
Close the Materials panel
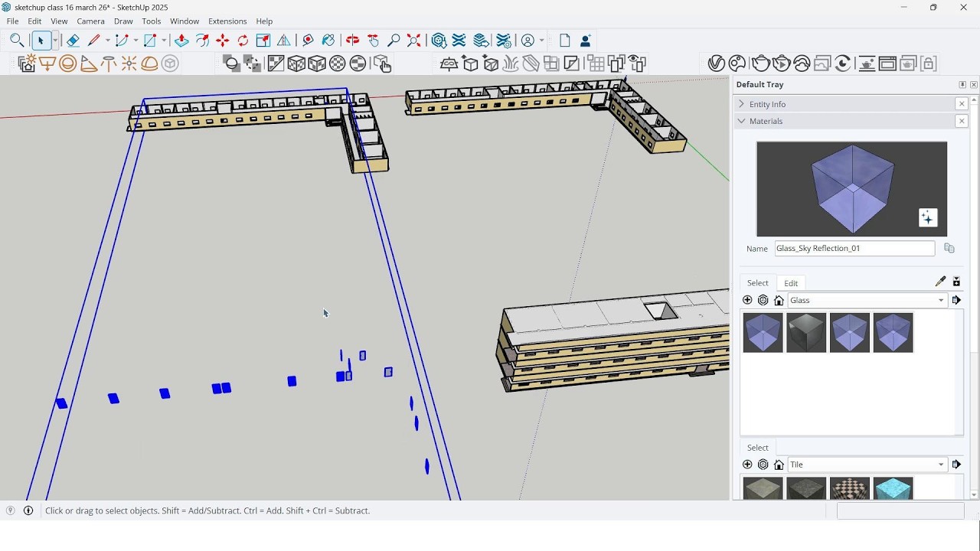962,121
